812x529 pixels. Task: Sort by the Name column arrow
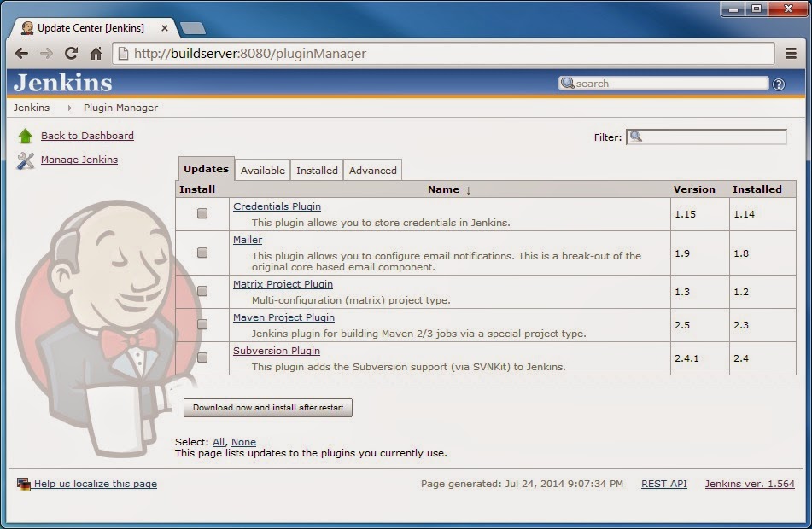coord(468,190)
